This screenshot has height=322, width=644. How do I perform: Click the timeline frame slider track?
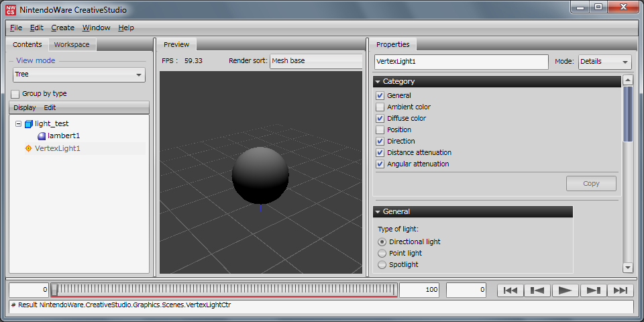pyautogui.click(x=225, y=289)
